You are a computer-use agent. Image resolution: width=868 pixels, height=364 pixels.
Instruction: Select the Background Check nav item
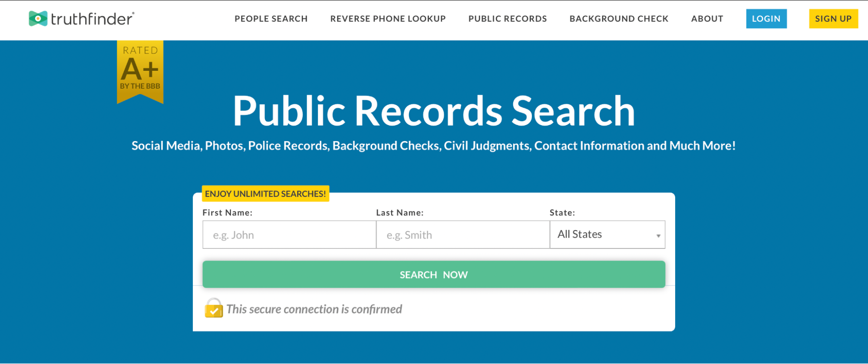click(619, 19)
